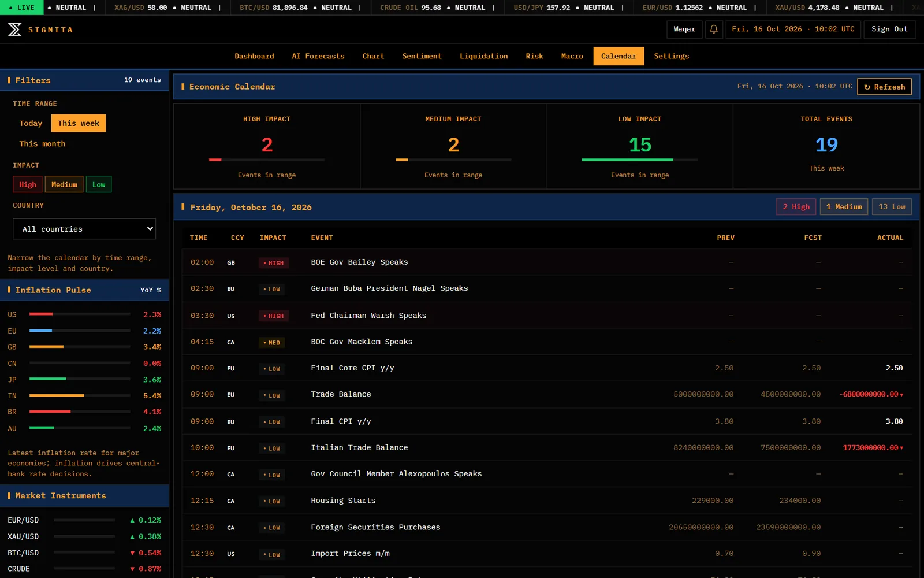Click the Sigmita logo icon
Screen dimensions: 924x578
pyautogui.click(x=15, y=29)
